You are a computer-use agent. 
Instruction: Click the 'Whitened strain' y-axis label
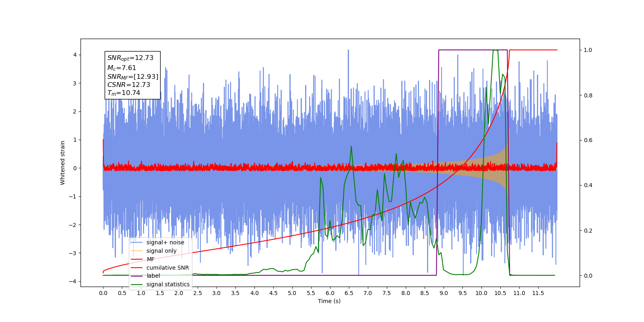pos(63,163)
